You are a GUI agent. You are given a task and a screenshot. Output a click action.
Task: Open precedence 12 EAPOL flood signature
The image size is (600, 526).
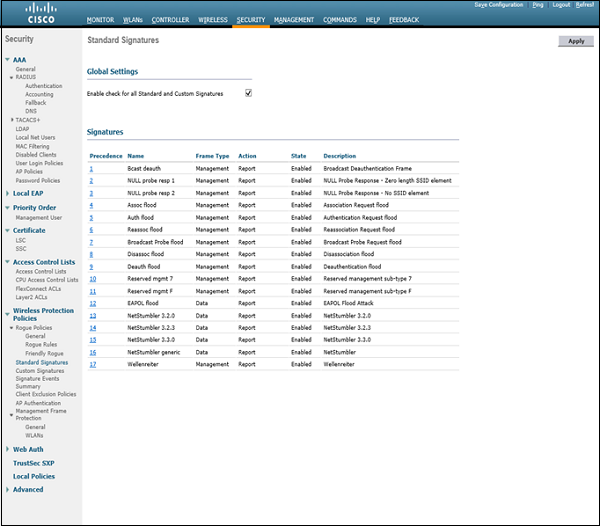click(92, 303)
